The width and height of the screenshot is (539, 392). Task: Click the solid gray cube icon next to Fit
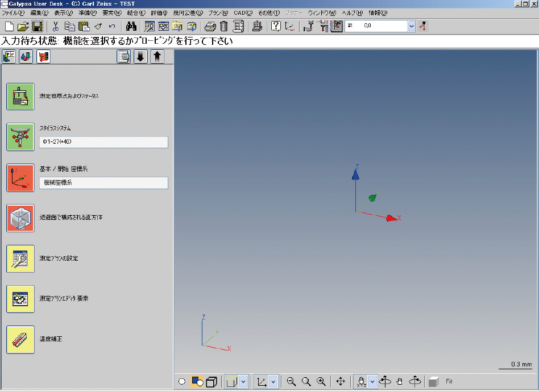click(x=433, y=381)
